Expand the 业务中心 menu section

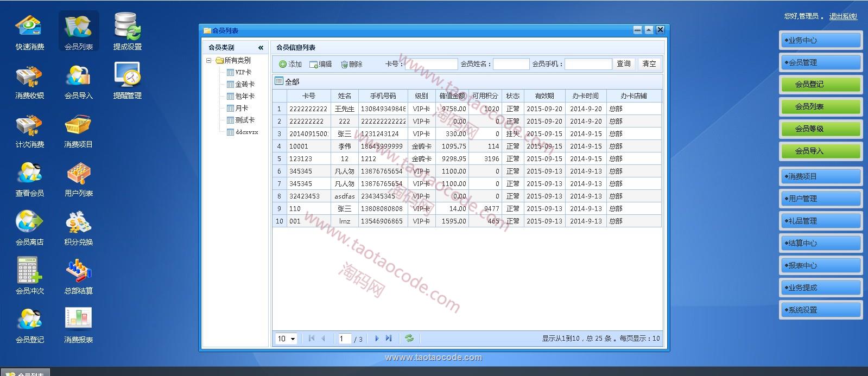click(x=820, y=41)
